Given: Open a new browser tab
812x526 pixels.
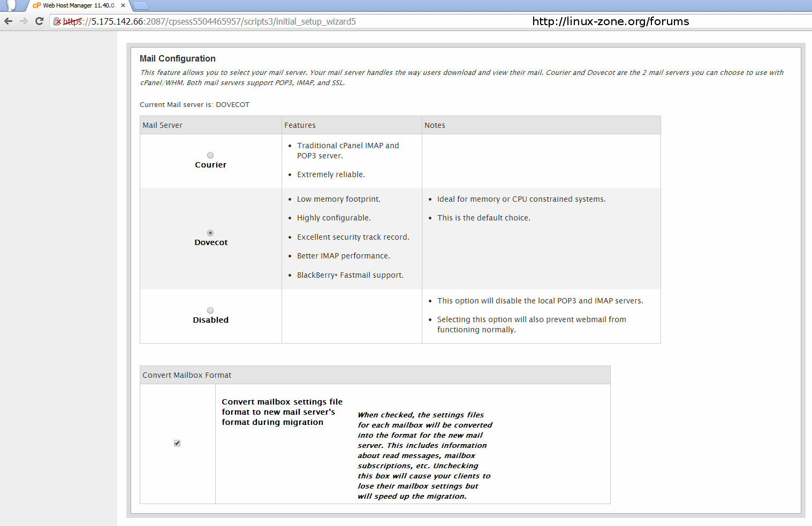Looking at the screenshot, I should (140, 5).
